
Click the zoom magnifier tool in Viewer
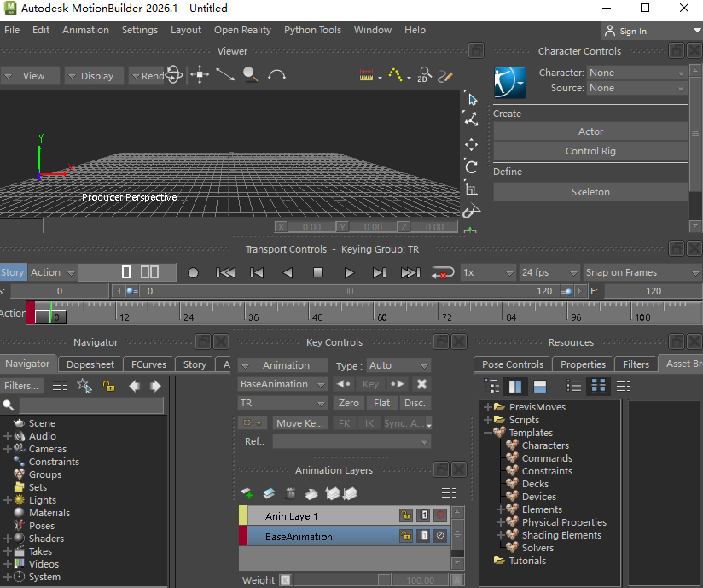[251, 74]
